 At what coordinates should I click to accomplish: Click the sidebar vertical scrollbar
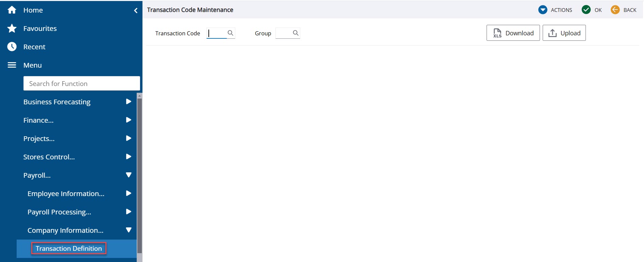pos(139,177)
